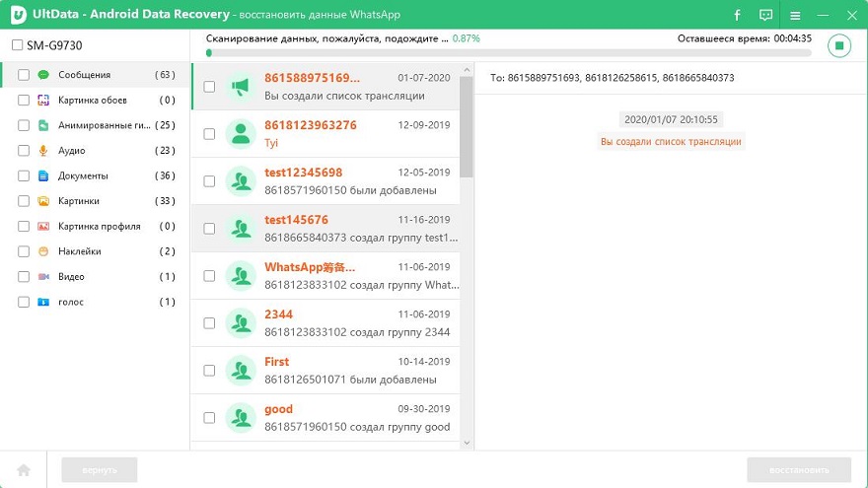Click the вернуть back button
The height and width of the screenshot is (488, 868).
tap(99, 469)
